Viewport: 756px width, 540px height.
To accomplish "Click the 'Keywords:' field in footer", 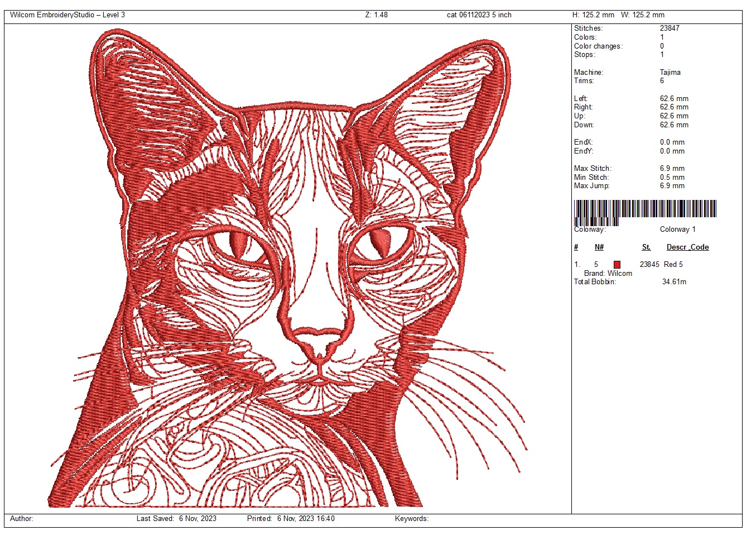I will click(x=411, y=519).
